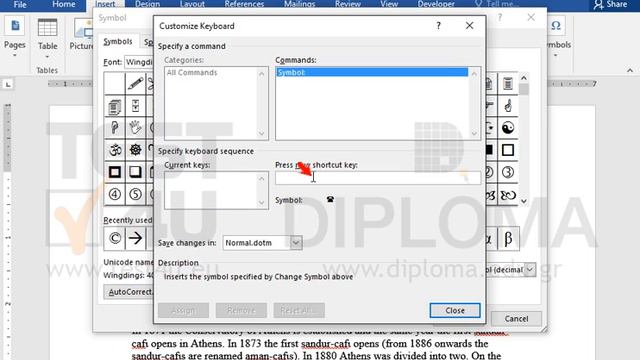The height and width of the screenshot is (360, 640).
Task: Switch to the Home ribbon tab
Action: (x=64, y=4)
